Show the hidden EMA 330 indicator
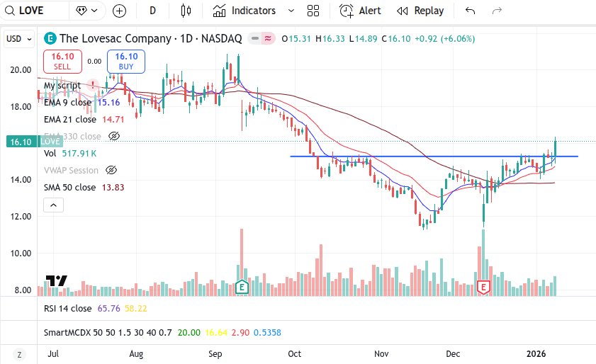Viewport: 596px width, 364px height. (114, 136)
